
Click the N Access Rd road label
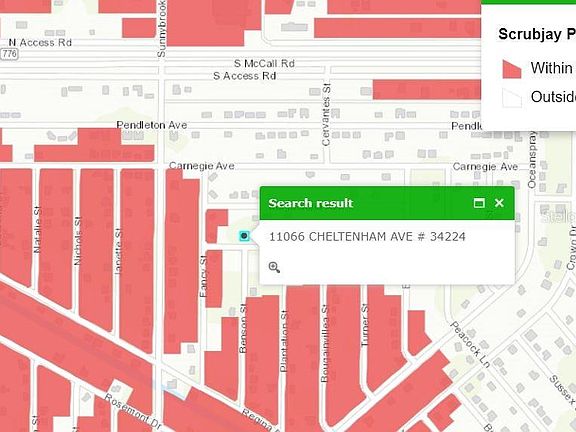[x=40, y=43]
